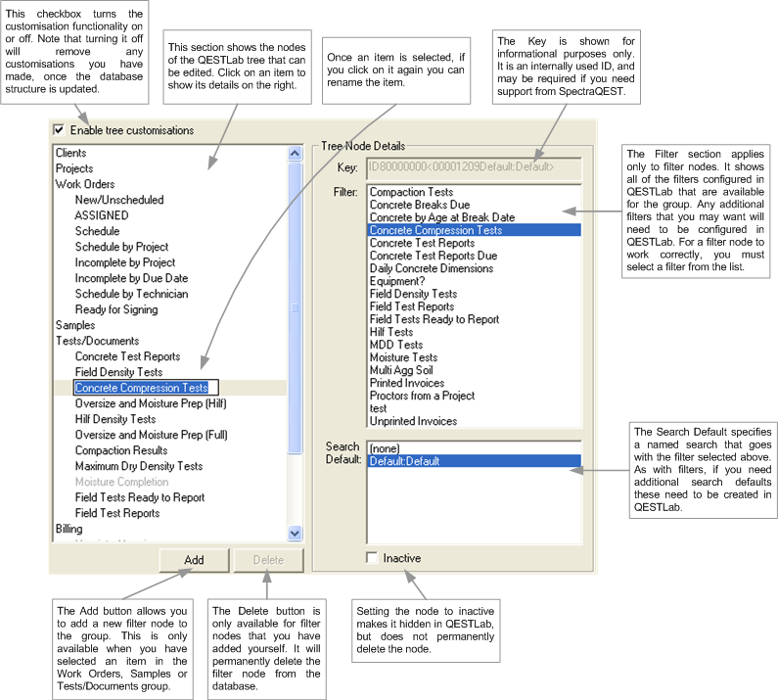Click the Concrete Compression Tests rename box
This screenshot has height=700, width=778.
(146, 388)
